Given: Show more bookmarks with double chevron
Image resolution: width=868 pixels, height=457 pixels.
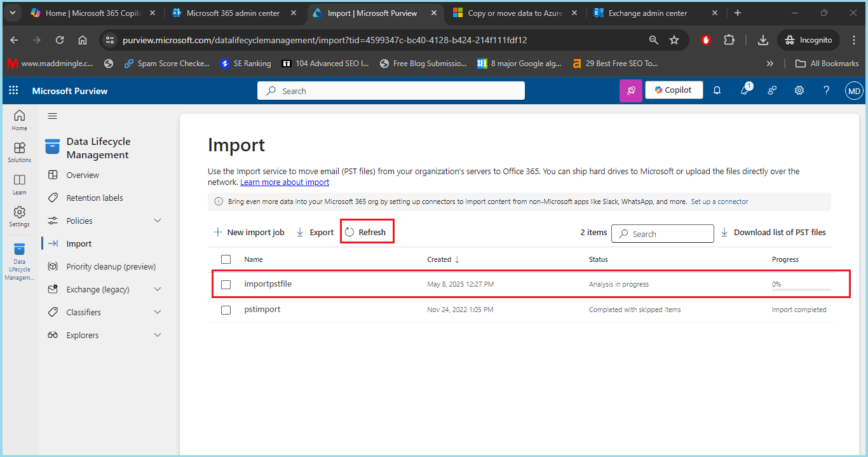Looking at the screenshot, I should (770, 64).
